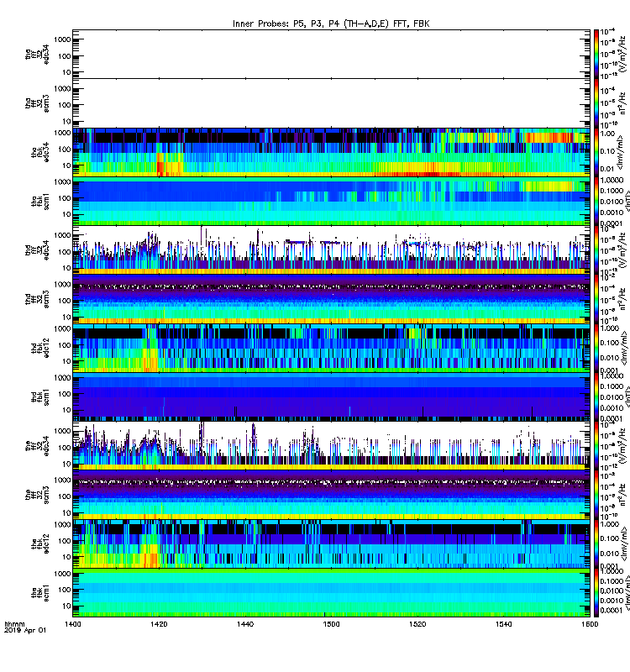Click the tha fbk edc34 spectrogram

[331, 153]
